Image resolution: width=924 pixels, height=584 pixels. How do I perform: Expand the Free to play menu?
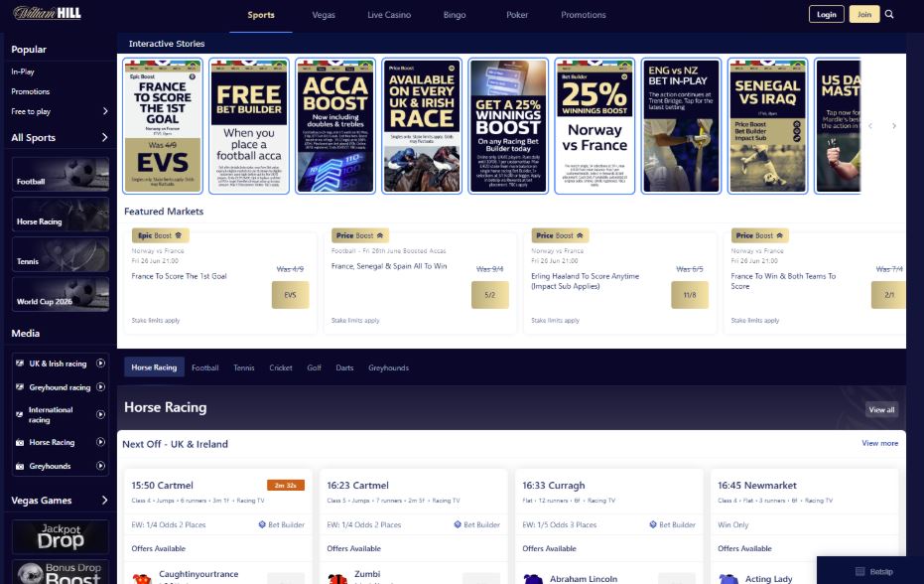[x=105, y=111]
